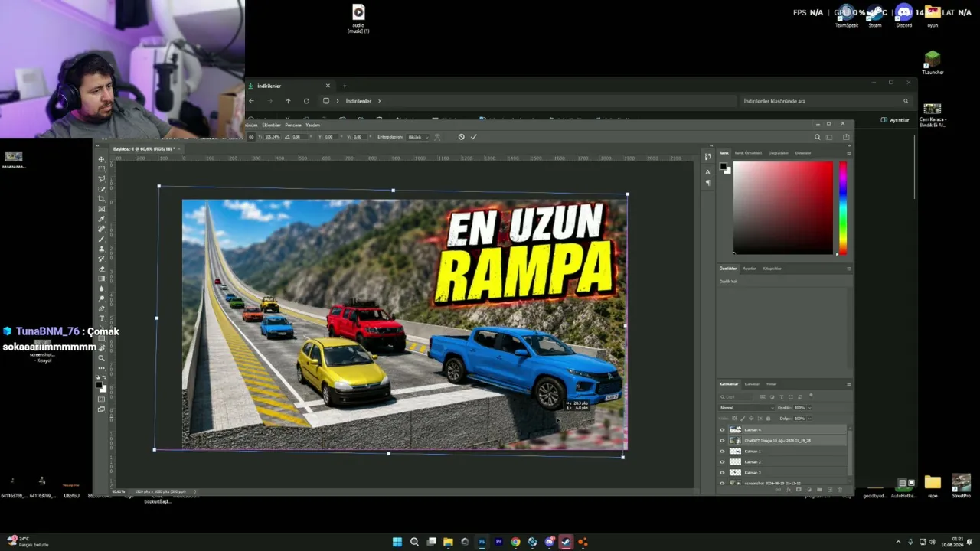Open the Yardım menu

[312, 125]
